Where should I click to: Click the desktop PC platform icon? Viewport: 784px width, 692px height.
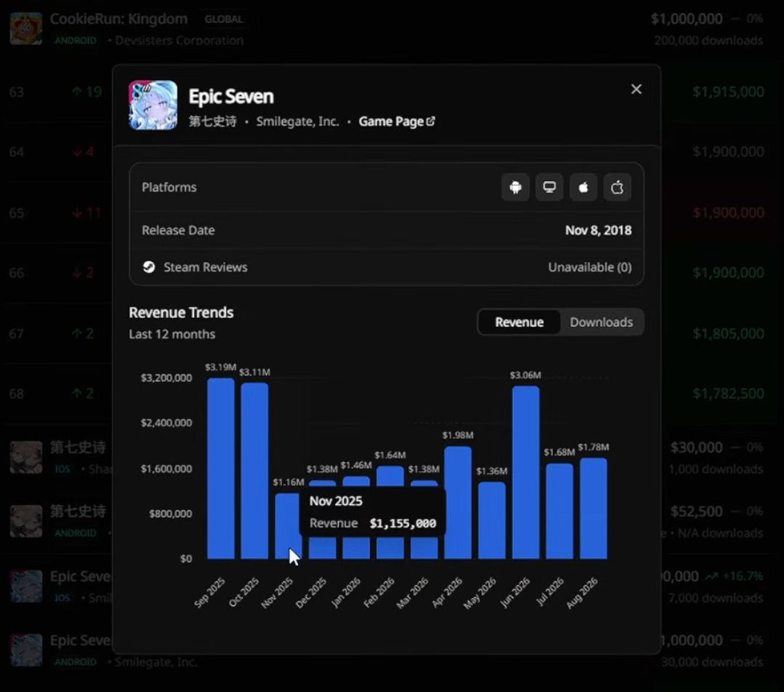click(550, 187)
